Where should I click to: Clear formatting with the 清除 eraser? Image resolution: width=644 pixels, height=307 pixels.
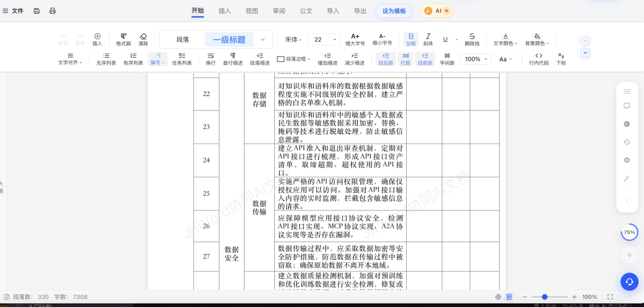pos(143,39)
